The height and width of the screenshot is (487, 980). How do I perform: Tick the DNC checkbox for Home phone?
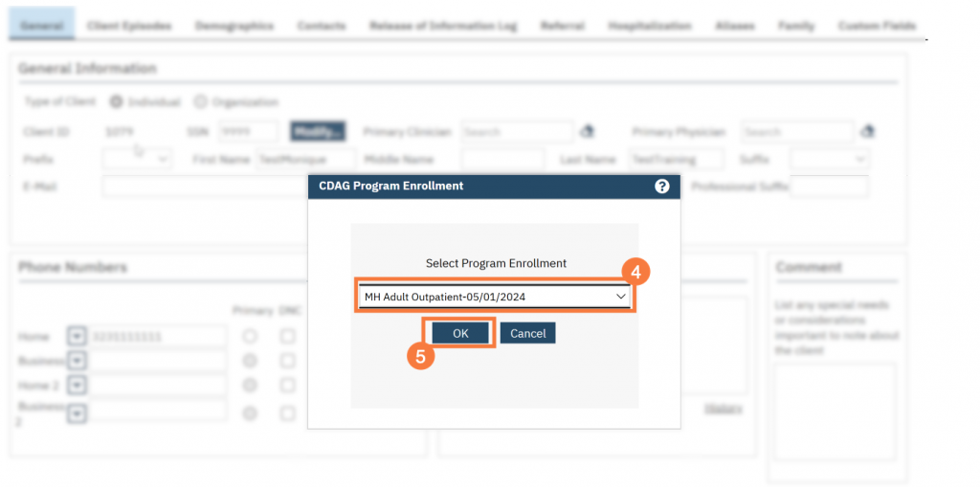[287, 337]
